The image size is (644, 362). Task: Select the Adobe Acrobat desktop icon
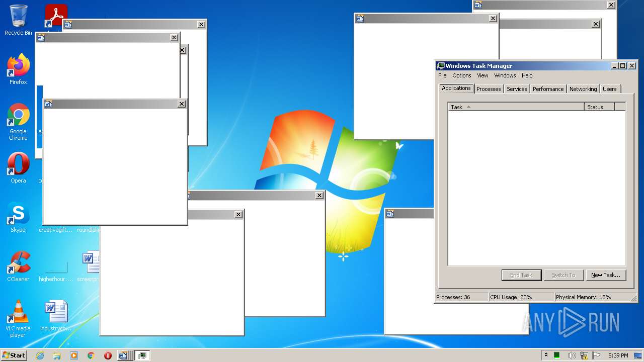click(x=56, y=15)
